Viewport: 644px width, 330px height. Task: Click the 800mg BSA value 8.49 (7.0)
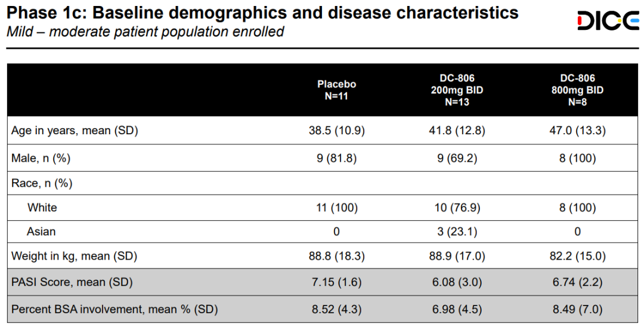(x=577, y=309)
